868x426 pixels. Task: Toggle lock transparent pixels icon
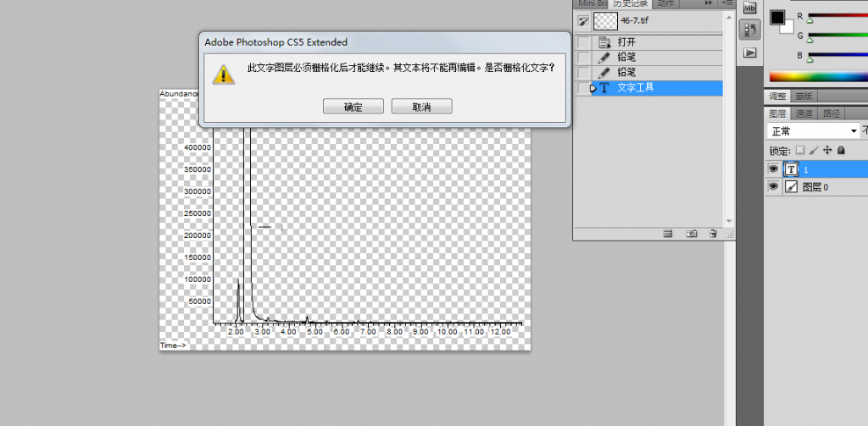(x=800, y=150)
